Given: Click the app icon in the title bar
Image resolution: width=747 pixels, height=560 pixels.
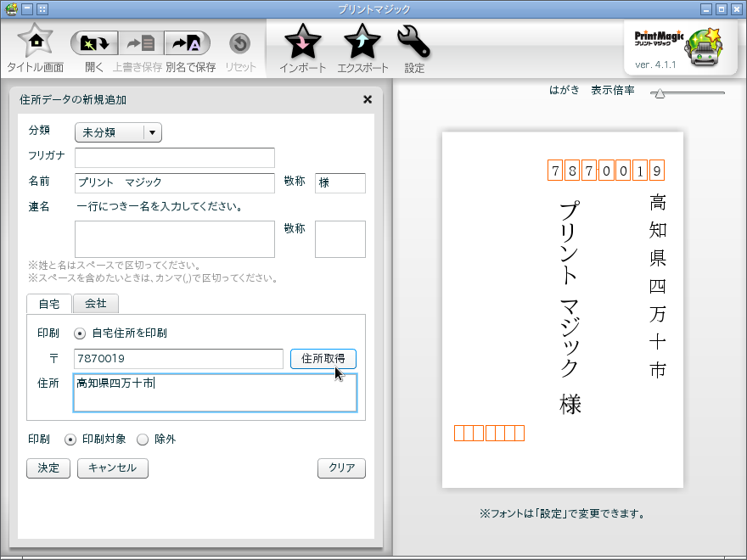Looking at the screenshot, I should (11, 9).
